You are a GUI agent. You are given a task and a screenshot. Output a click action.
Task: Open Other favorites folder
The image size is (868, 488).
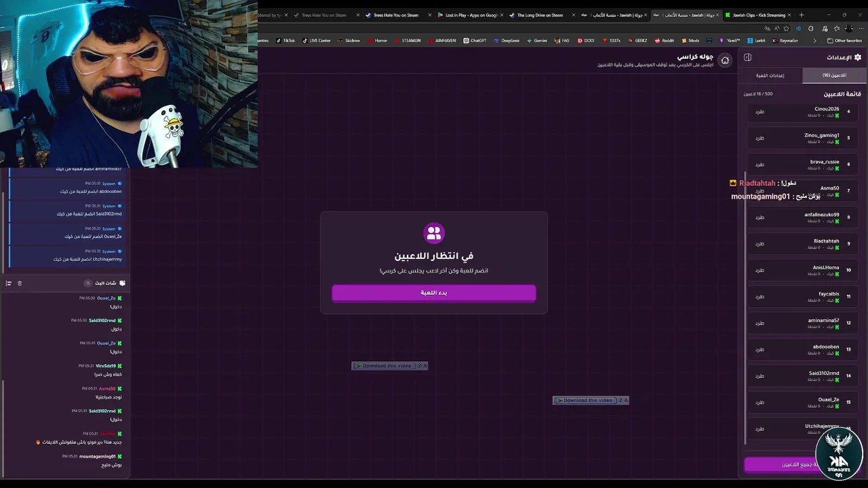click(845, 41)
